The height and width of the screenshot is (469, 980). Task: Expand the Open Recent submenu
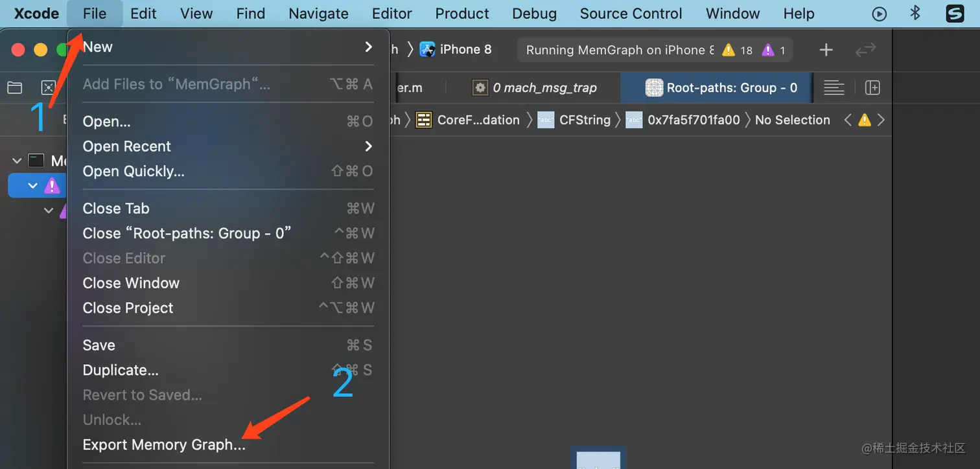click(227, 146)
